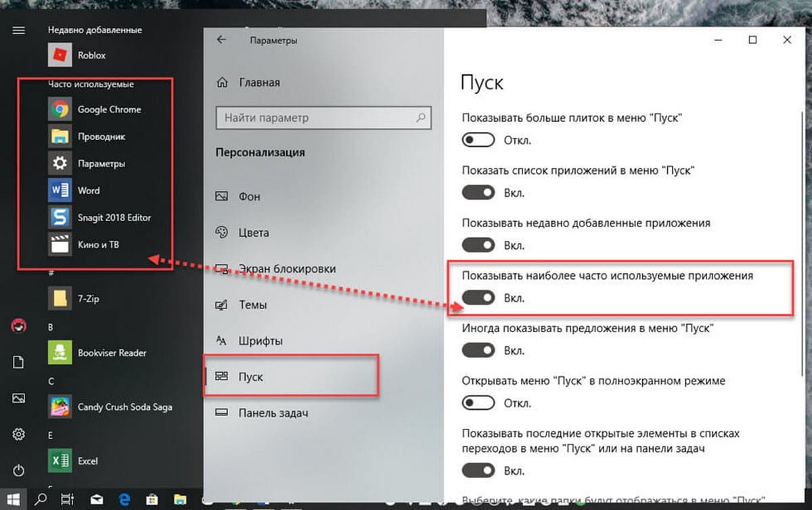Click Часто используемые section header
This screenshot has height=510, width=812.
tap(91, 84)
